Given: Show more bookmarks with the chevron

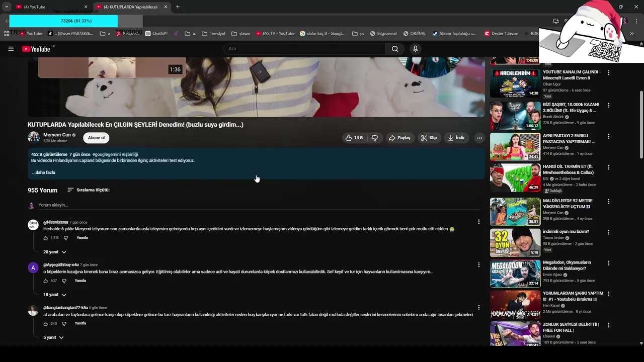Looking at the screenshot, I should (x=632, y=34).
